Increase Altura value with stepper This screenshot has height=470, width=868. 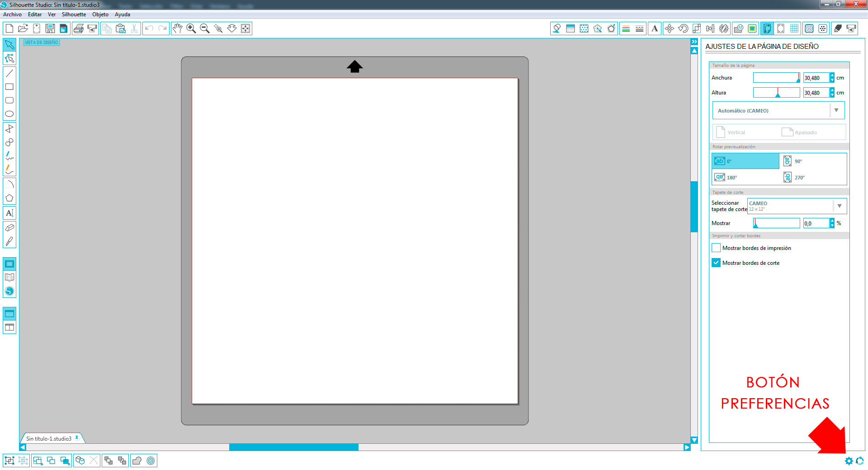[x=832, y=90]
